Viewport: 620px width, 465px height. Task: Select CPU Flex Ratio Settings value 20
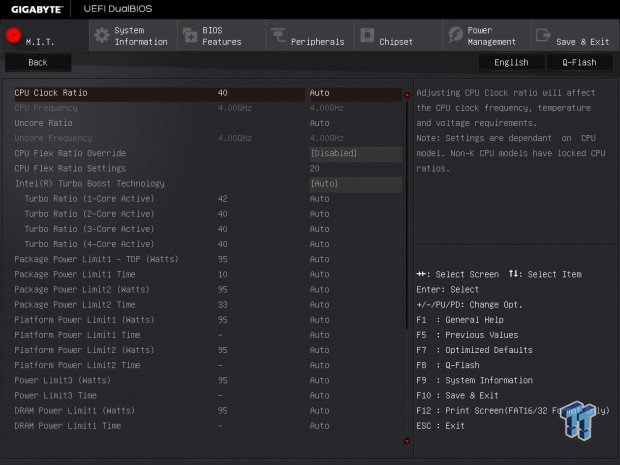315,168
